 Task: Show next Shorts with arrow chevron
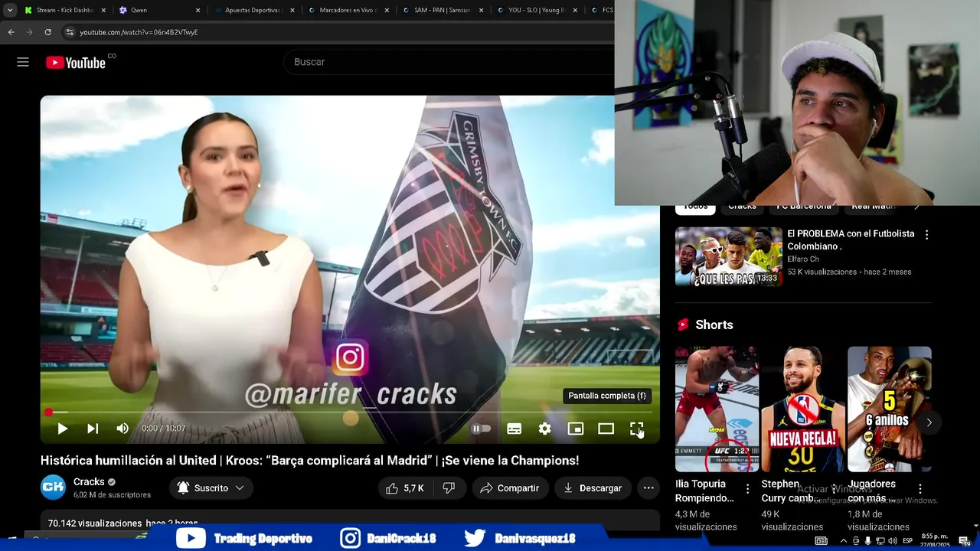pos(929,422)
